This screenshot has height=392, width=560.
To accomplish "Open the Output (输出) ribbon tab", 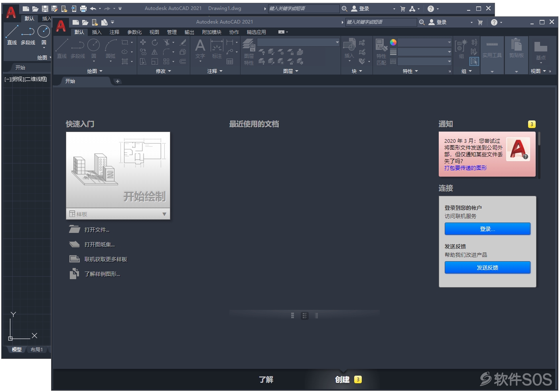I will [189, 32].
